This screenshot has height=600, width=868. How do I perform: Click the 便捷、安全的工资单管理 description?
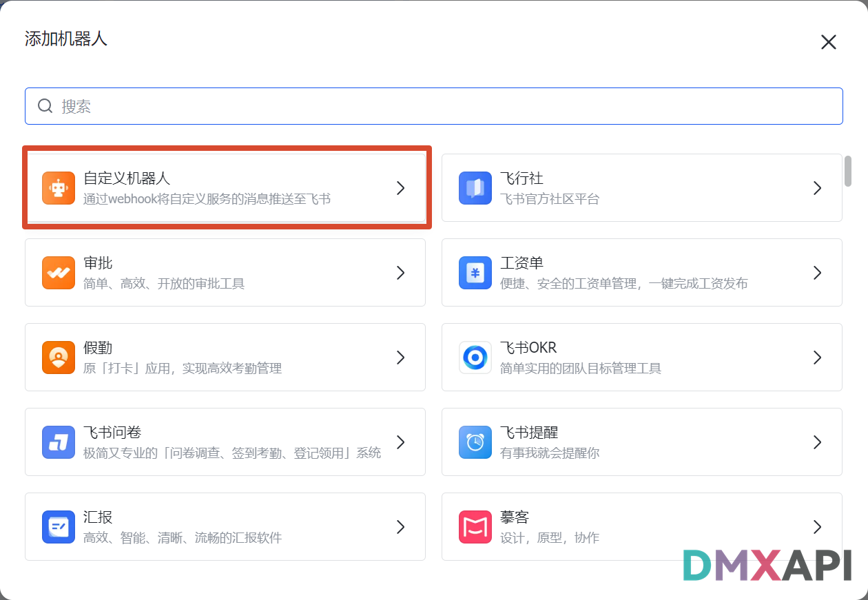[x=624, y=284]
